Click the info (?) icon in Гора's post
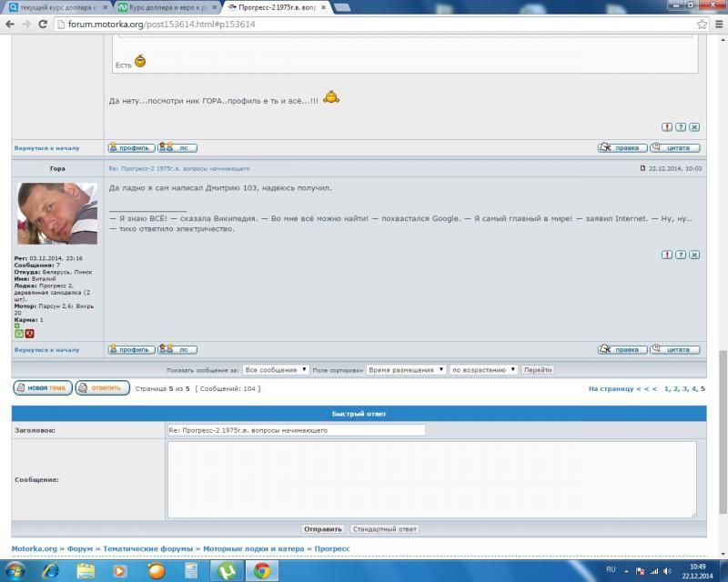The image size is (728, 582). [681, 256]
